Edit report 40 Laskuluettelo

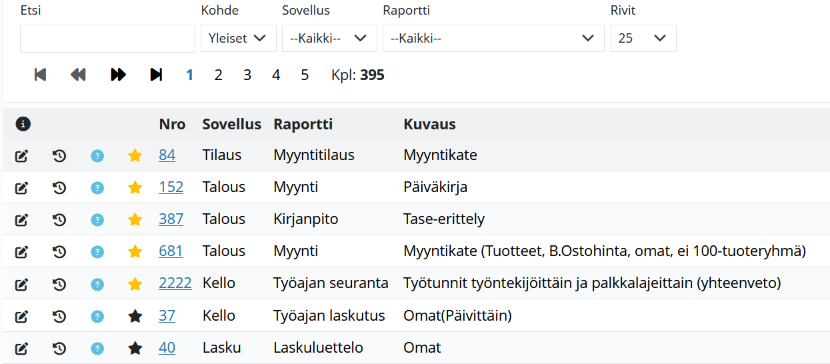coord(21,349)
